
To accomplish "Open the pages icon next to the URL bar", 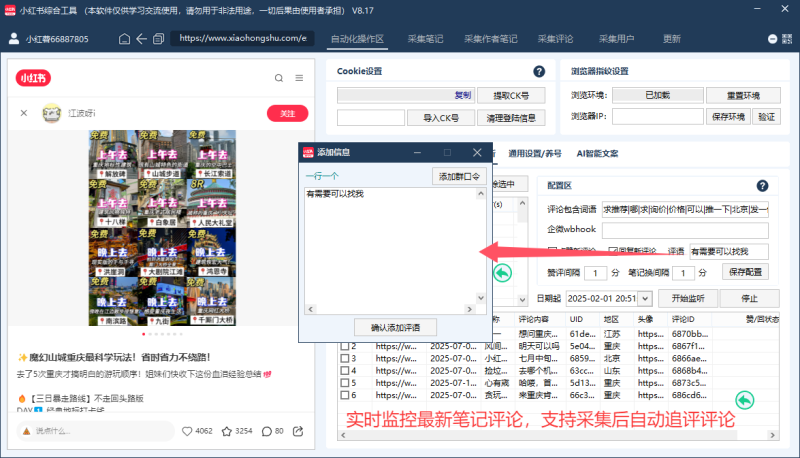I will pyautogui.click(x=159, y=39).
